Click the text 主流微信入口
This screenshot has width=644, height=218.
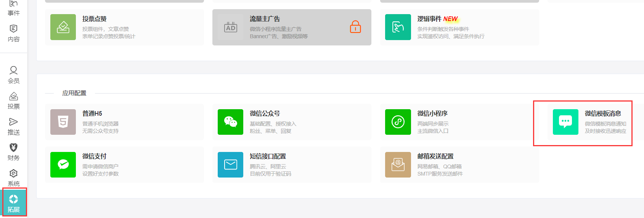tap(433, 131)
